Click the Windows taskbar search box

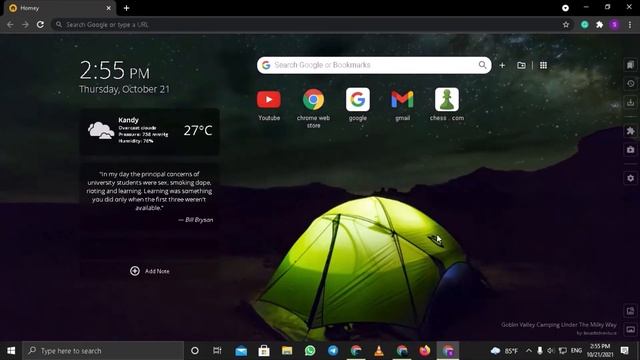103,351
